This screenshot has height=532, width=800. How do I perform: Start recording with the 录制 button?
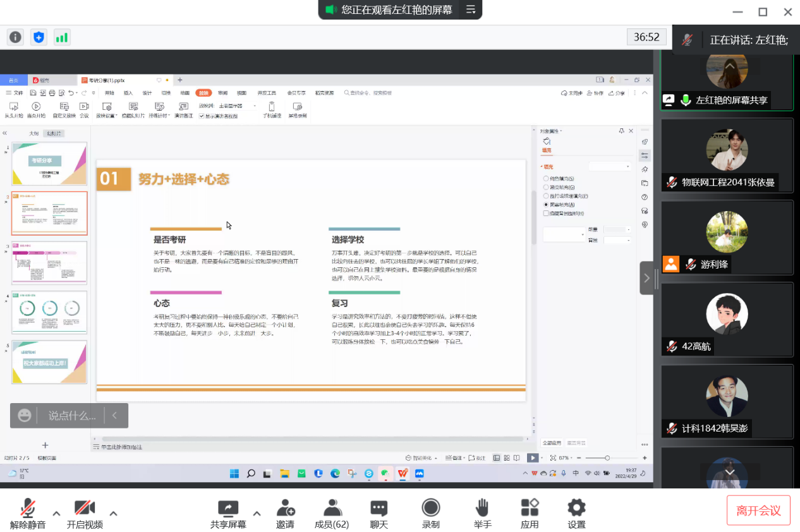[x=431, y=513]
